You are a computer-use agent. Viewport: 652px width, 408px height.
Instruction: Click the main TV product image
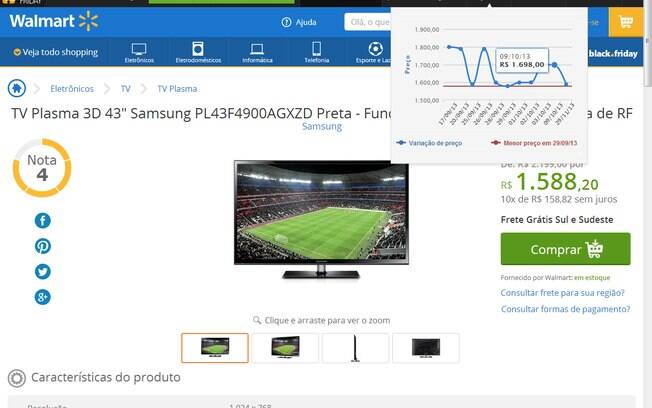coord(321,219)
